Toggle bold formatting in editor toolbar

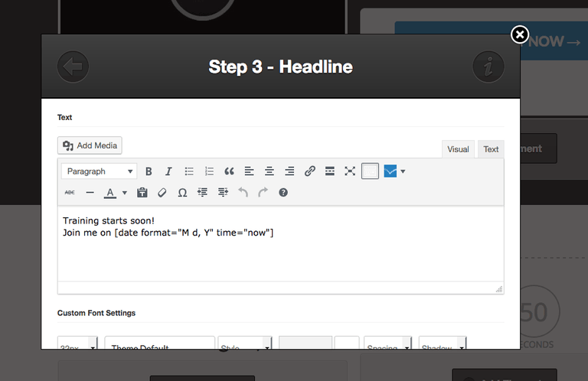[x=149, y=171]
